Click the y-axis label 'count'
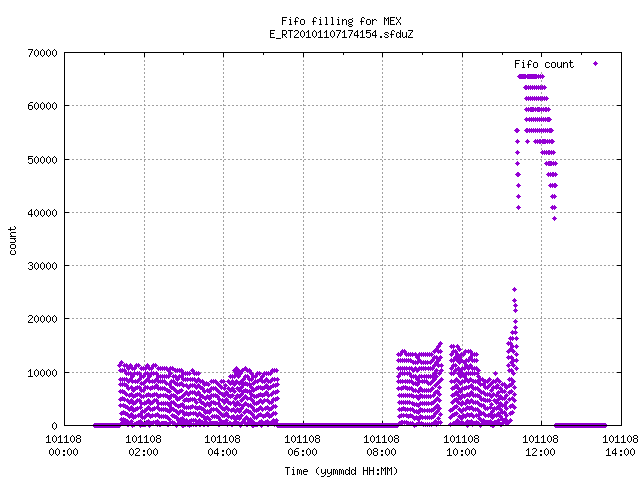The height and width of the screenshot is (480, 640). [x=13, y=241]
